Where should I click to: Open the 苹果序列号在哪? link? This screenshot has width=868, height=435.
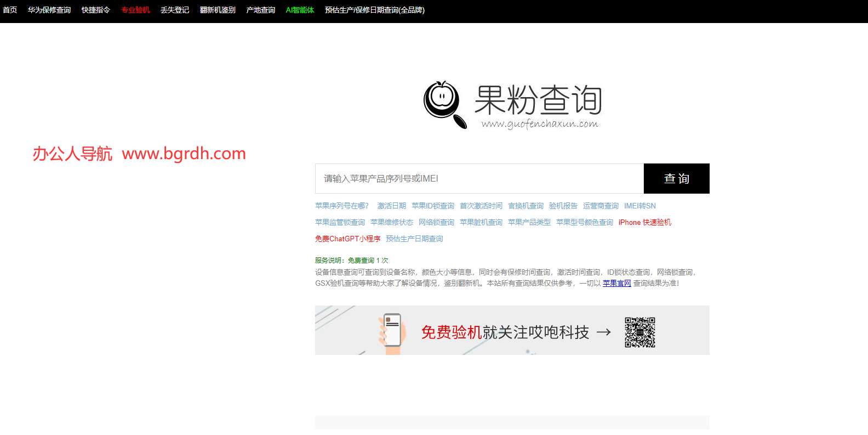342,206
